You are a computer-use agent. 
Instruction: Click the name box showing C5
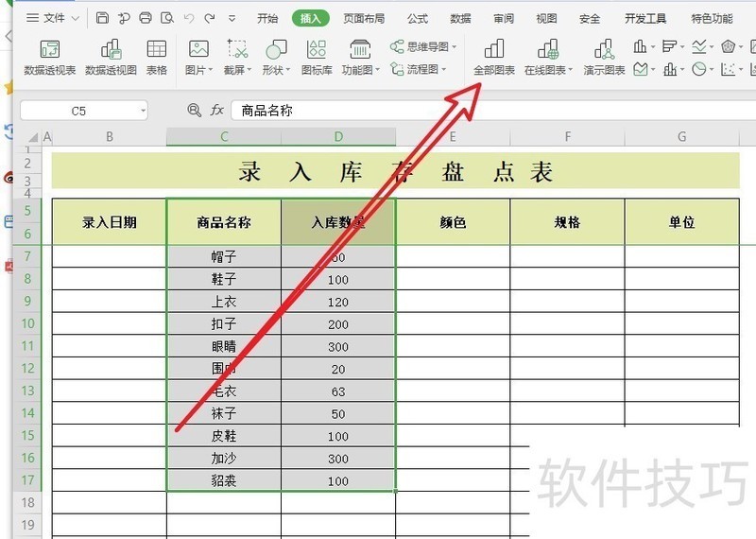click(x=78, y=111)
